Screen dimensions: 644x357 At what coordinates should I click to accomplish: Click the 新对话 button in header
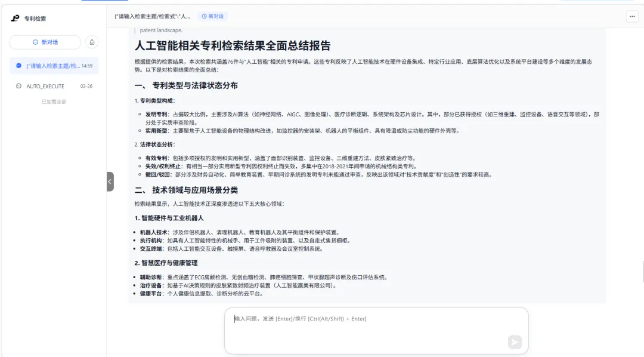(x=212, y=17)
